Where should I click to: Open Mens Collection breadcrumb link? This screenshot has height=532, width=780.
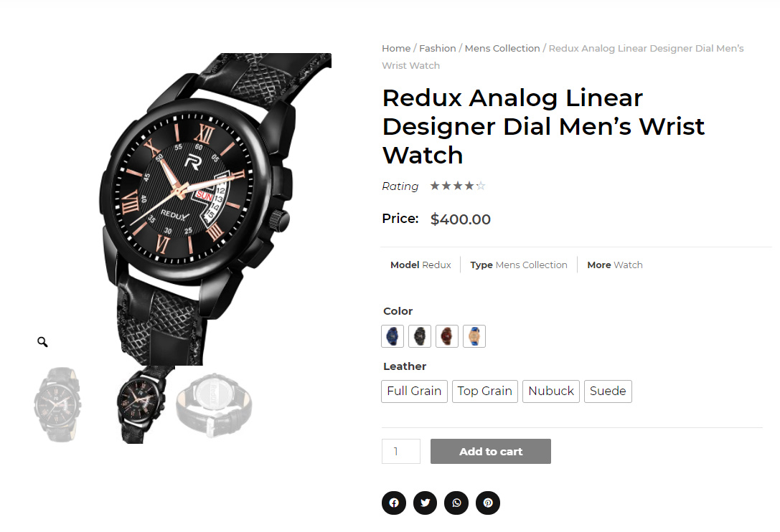502,48
